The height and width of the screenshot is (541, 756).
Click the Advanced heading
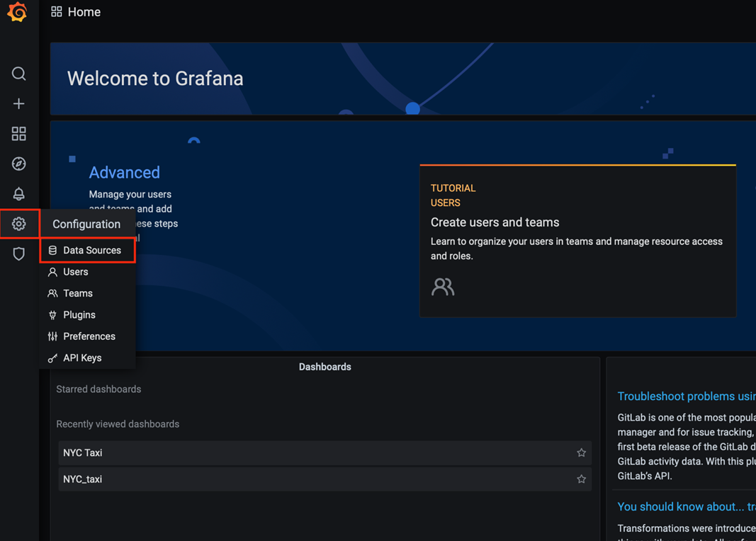pyautogui.click(x=125, y=173)
